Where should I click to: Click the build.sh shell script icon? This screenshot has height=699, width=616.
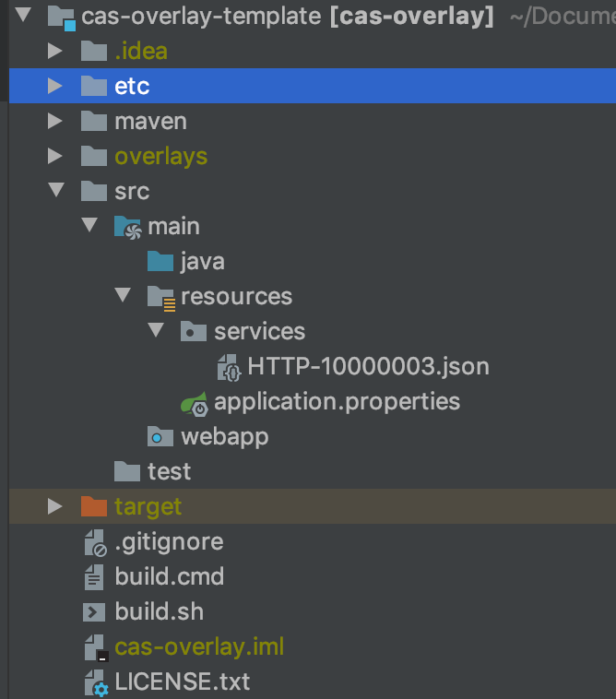(x=94, y=611)
